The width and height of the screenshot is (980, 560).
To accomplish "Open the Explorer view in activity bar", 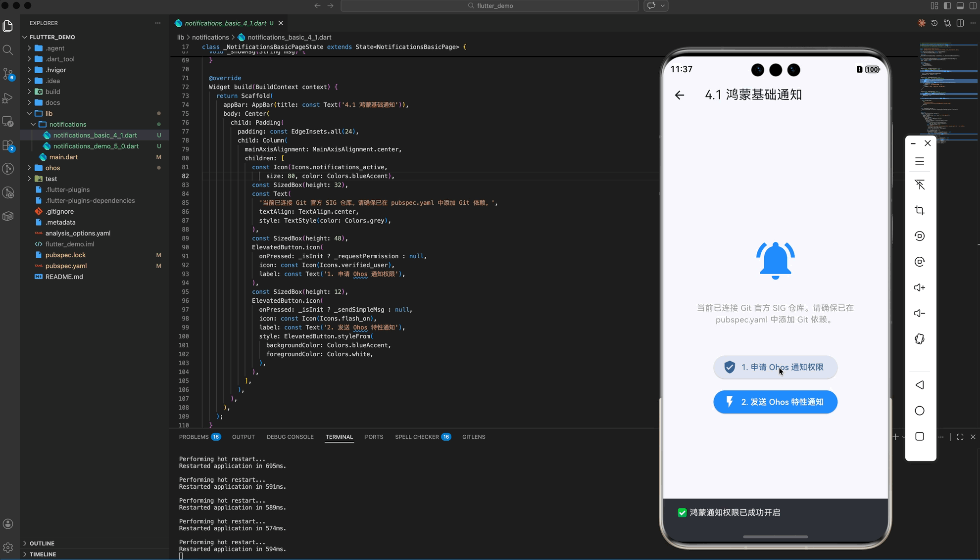I will click(x=8, y=26).
